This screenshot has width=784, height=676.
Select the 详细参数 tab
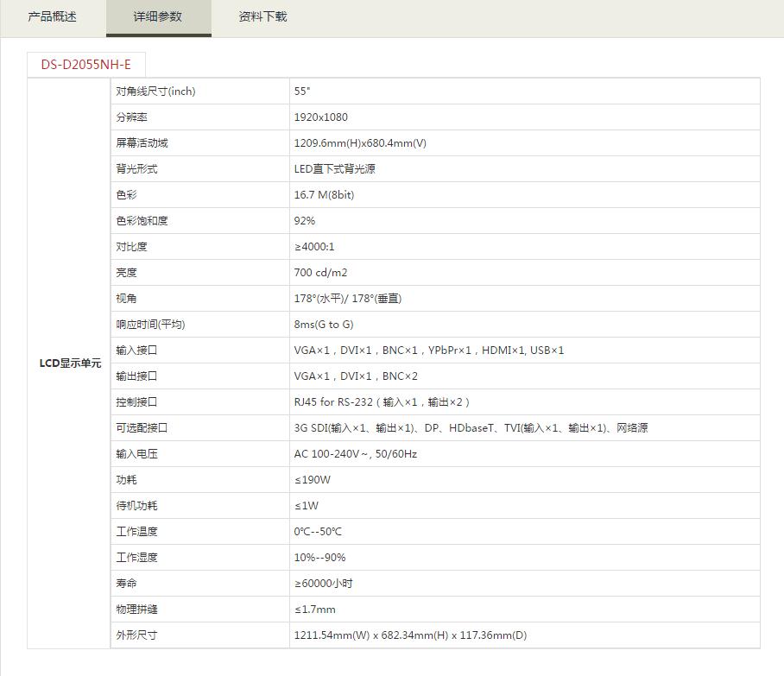point(158,17)
